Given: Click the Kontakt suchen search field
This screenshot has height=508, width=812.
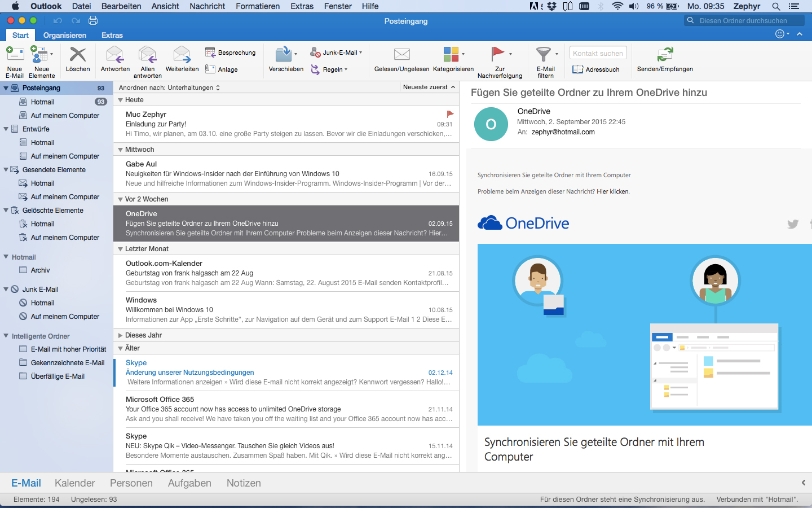Looking at the screenshot, I should point(598,53).
